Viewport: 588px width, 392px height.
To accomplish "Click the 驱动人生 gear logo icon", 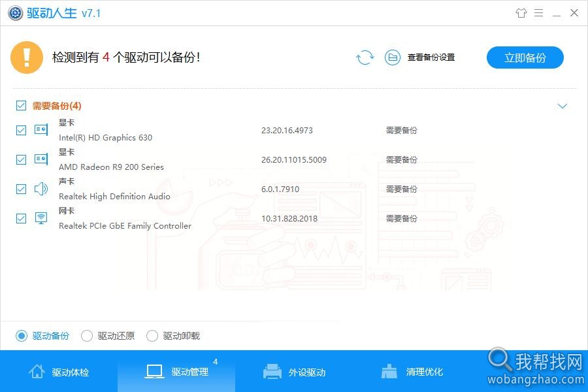I will click(16, 13).
